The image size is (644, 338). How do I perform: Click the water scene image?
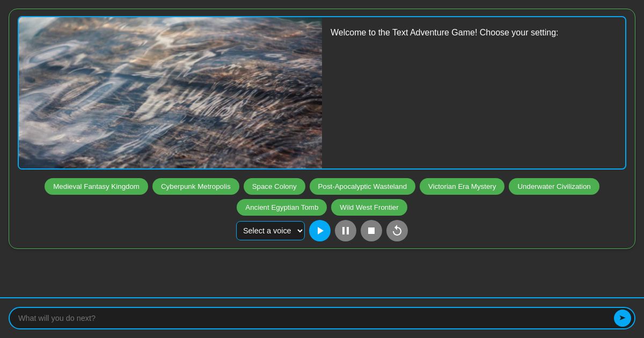pyautogui.click(x=170, y=93)
